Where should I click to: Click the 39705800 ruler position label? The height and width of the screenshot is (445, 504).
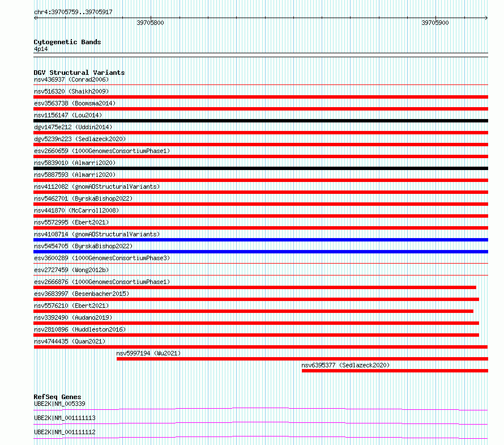tap(150, 23)
